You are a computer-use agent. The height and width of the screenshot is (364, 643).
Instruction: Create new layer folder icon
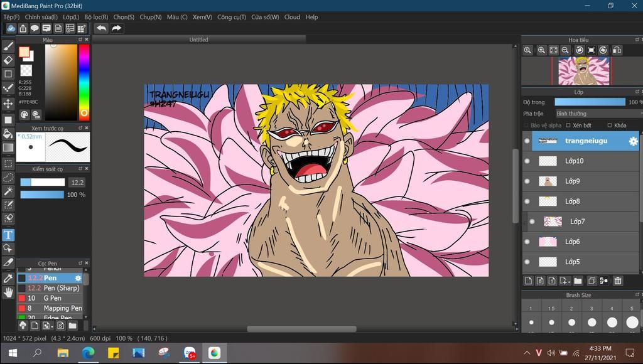point(578,281)
